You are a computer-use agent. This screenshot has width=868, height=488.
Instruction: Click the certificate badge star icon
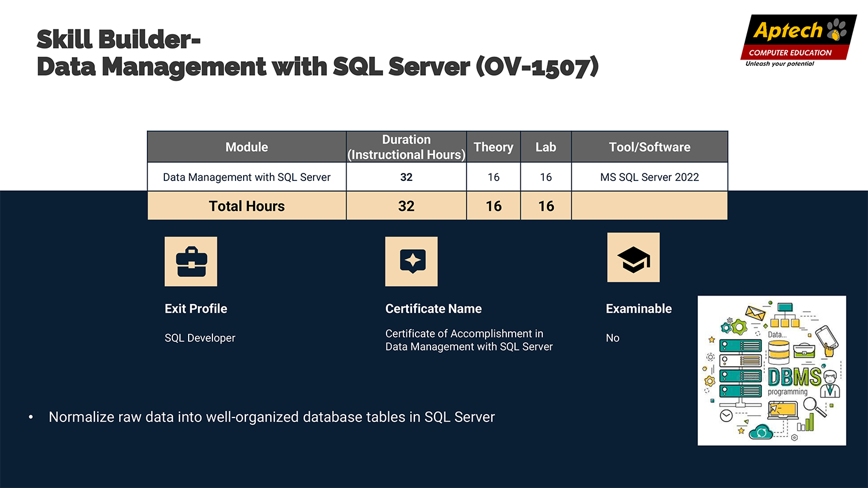[411, 261]
